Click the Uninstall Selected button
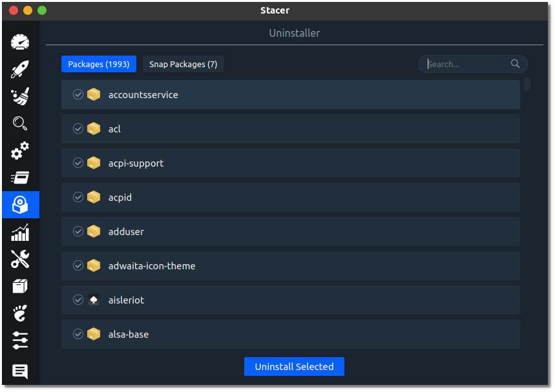555x392 pixels. coord(294,367)
